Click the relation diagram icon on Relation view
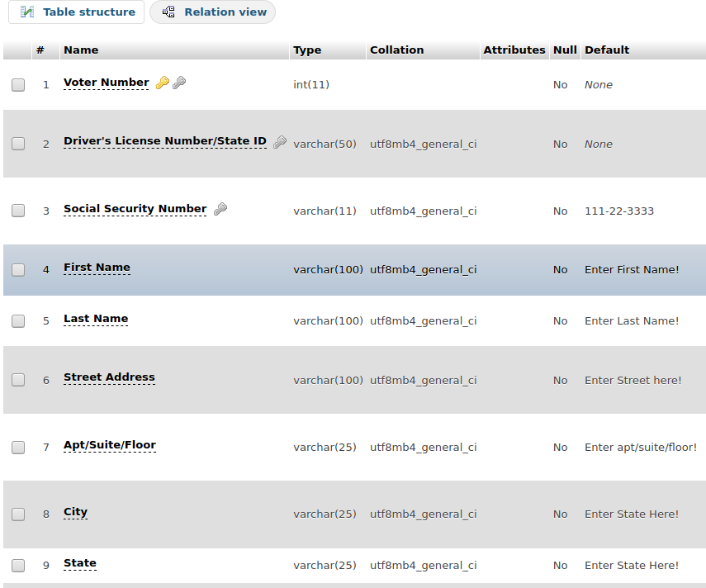This screenshot has height=588, width=706. (168, 12)
